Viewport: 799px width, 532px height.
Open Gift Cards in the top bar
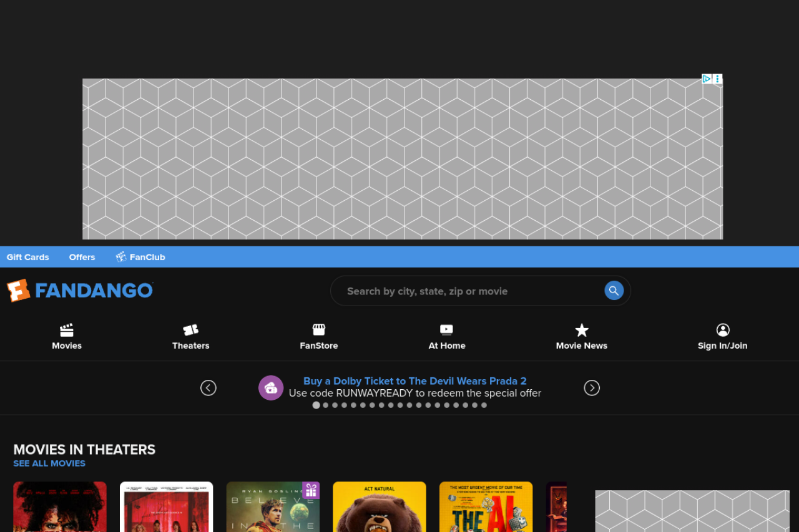pos(28,257)
